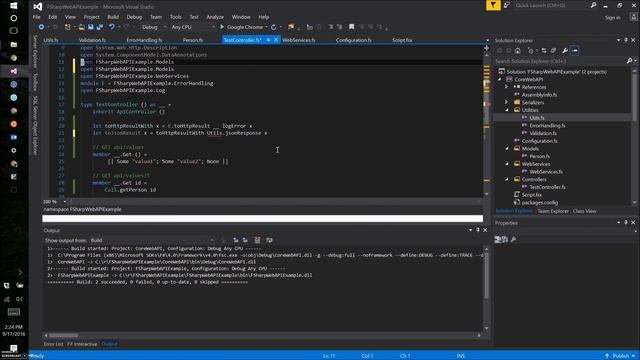Click the New Project toolbar icon
640x360 pixels.
tap(68, 27)
